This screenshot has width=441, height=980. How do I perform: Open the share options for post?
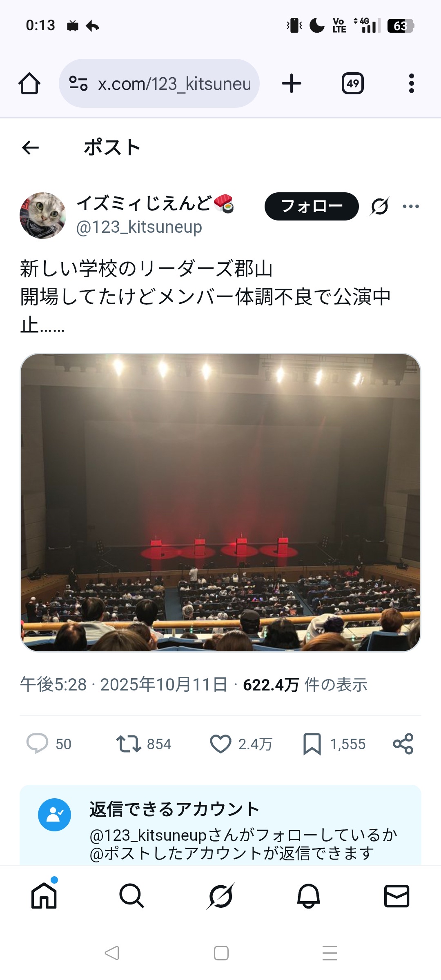(403, 744)
